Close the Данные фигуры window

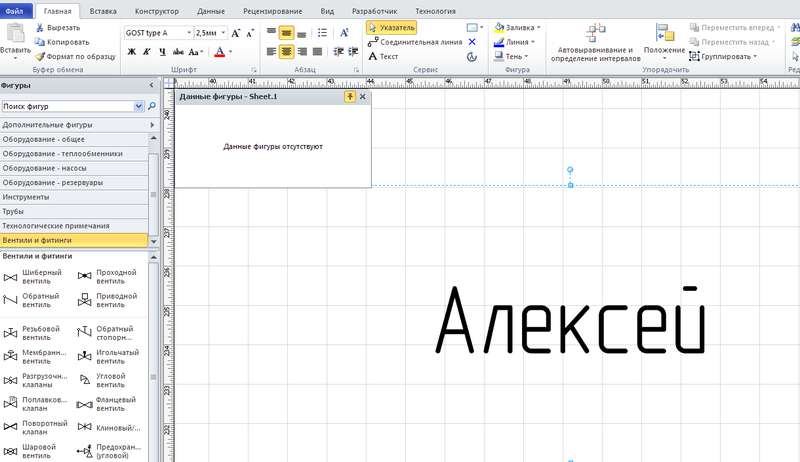[362, 96]
